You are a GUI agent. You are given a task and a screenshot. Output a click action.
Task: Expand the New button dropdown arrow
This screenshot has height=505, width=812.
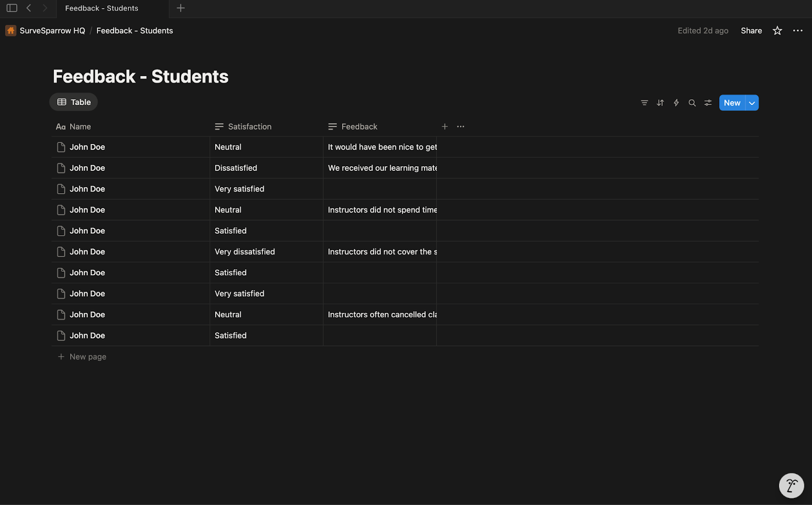[x=752, y=103]
